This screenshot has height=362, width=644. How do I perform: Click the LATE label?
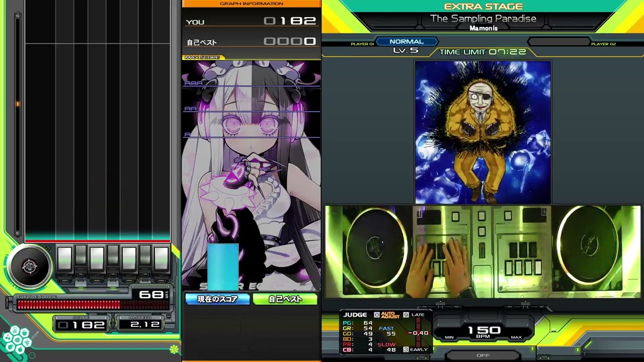click(x=418, y=315)
